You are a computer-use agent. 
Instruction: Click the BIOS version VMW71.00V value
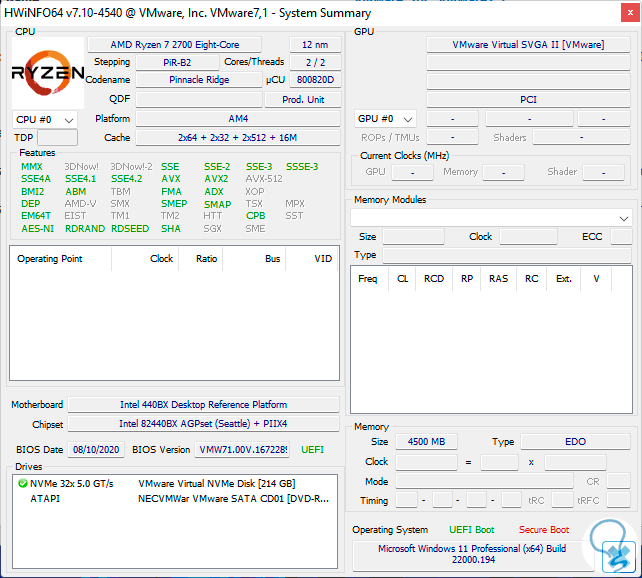[x=242, y=450]
